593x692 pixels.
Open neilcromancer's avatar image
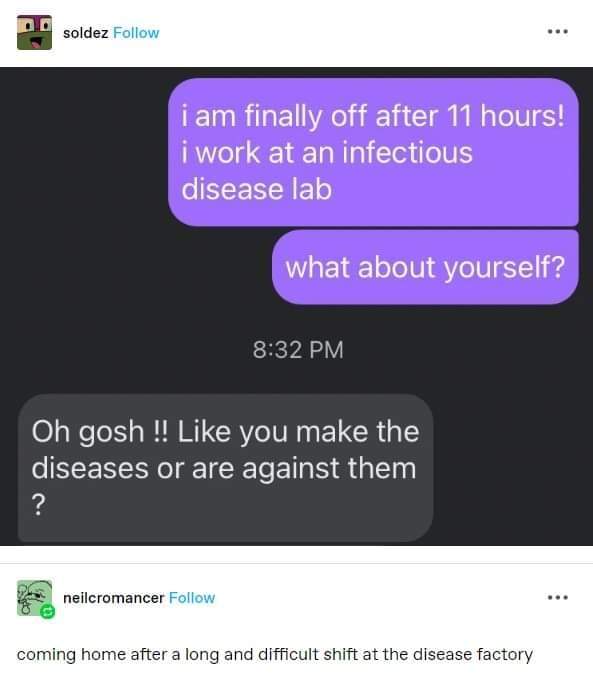[34, 598]
